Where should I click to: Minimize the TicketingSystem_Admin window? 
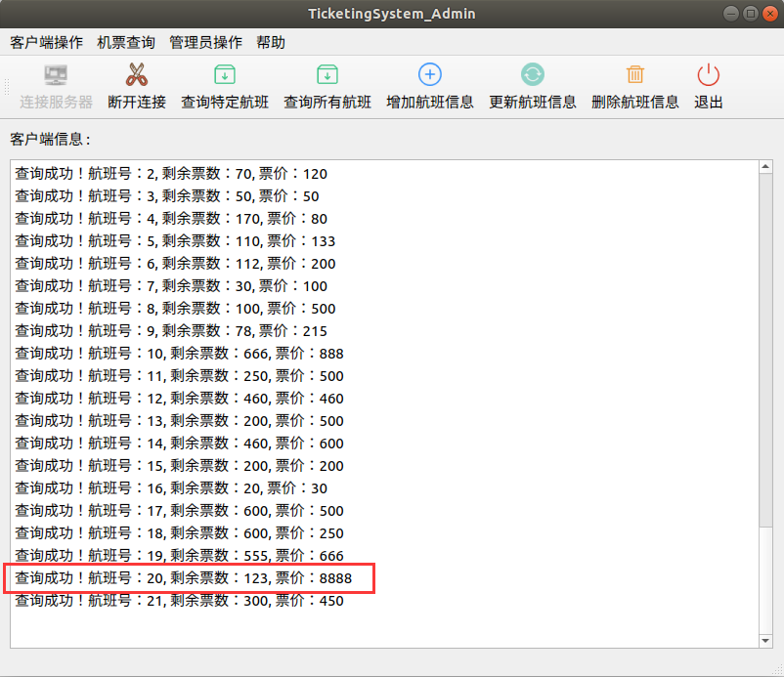pyautogui.click(x=730, y=14)
